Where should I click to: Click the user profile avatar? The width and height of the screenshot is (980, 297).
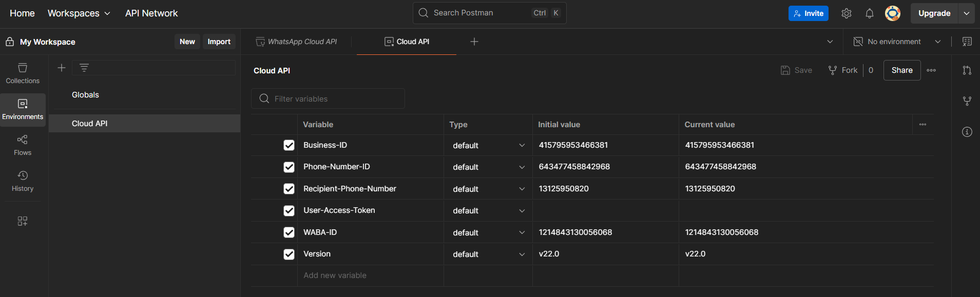pos(892,13)
